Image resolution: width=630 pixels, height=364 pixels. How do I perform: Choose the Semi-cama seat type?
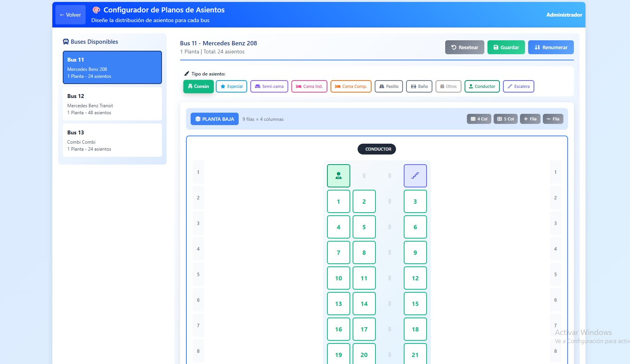click(x=269, y=86)
